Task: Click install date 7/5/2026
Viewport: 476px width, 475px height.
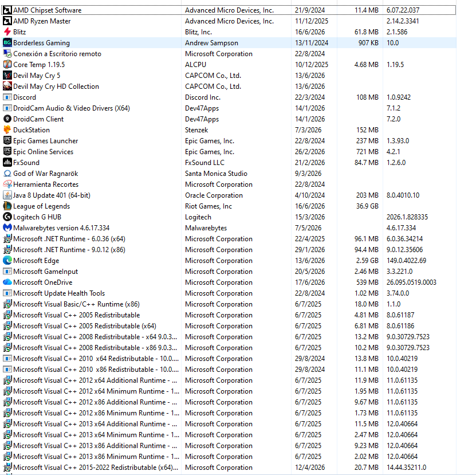Action: coord(308,228)
